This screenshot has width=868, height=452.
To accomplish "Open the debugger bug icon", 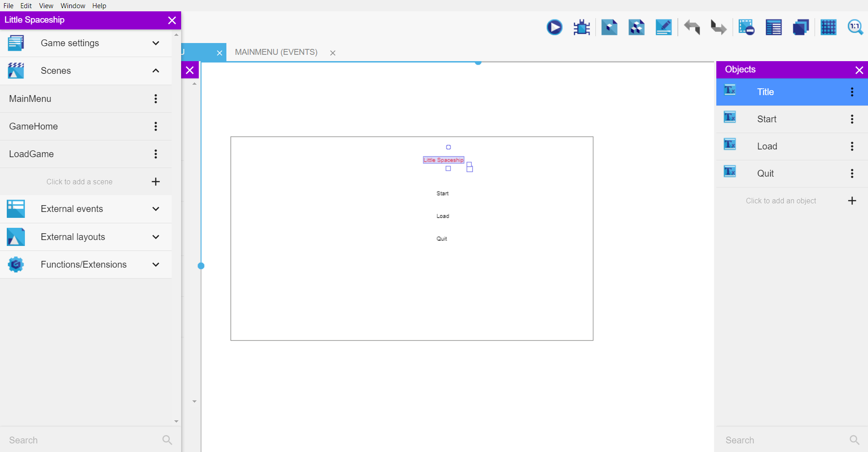I will 581,28.
